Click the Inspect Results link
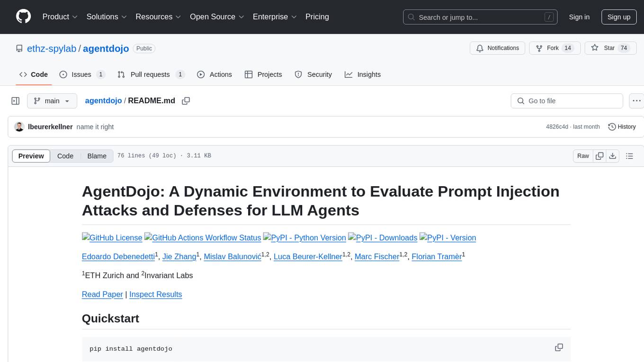This screenshot has width=644, height=362. pos(156,294)
